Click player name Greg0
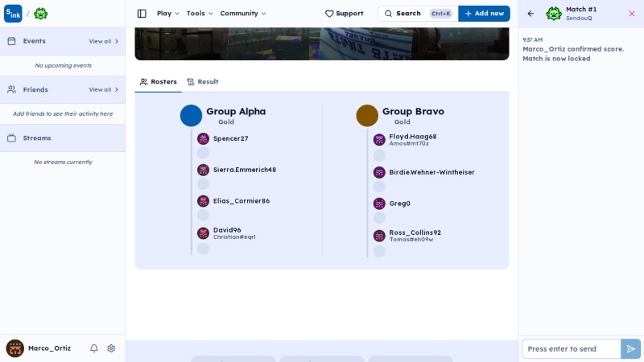 pos(399,204)
